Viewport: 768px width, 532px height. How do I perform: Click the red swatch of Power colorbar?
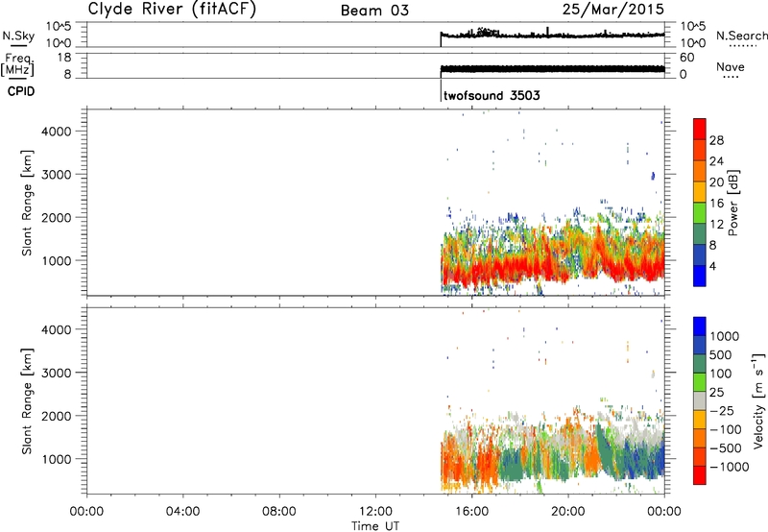click(x=700, y=129)
